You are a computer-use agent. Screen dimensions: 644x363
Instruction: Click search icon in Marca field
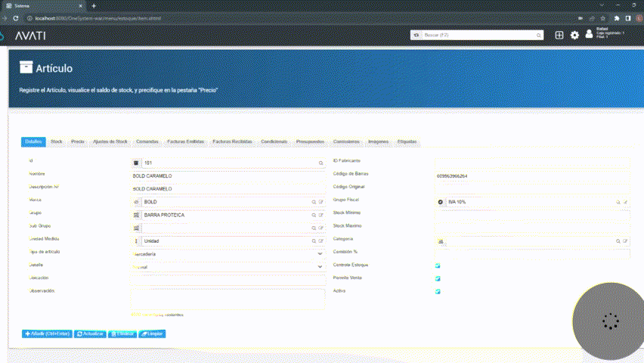tap(314, 202)
